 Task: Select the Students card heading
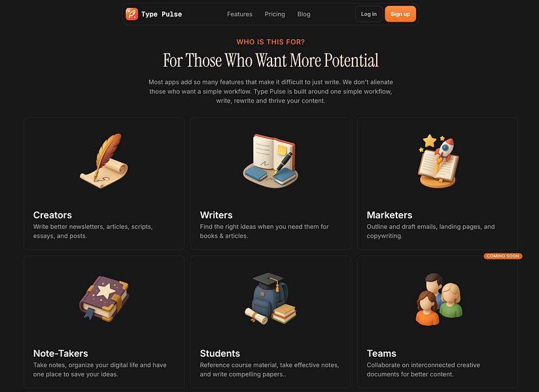(220, 353)
